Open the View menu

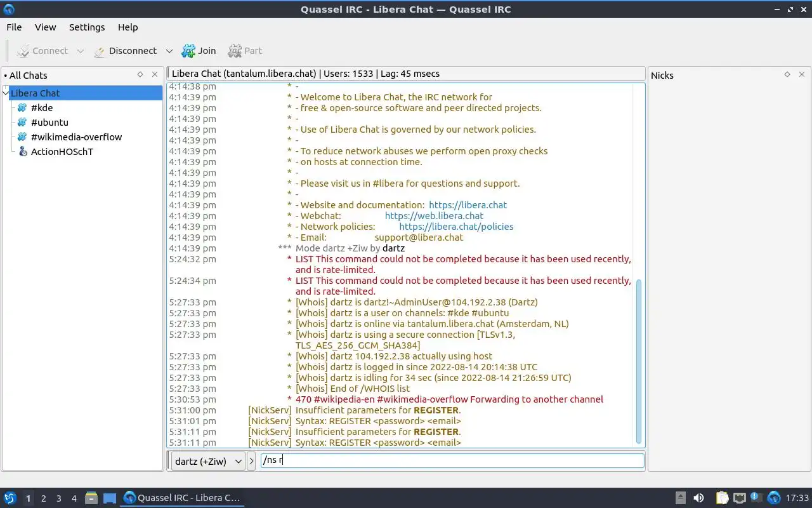click(46, 27)
